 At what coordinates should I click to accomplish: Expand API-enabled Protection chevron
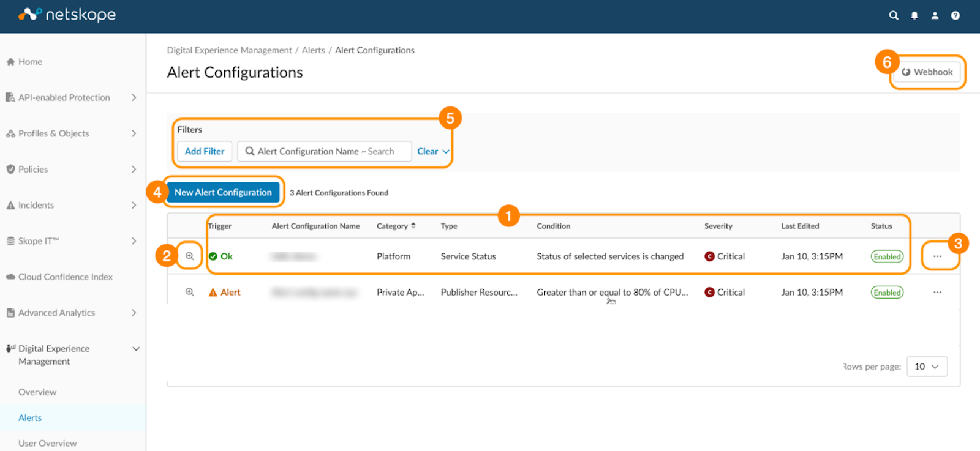pos(134,97)
